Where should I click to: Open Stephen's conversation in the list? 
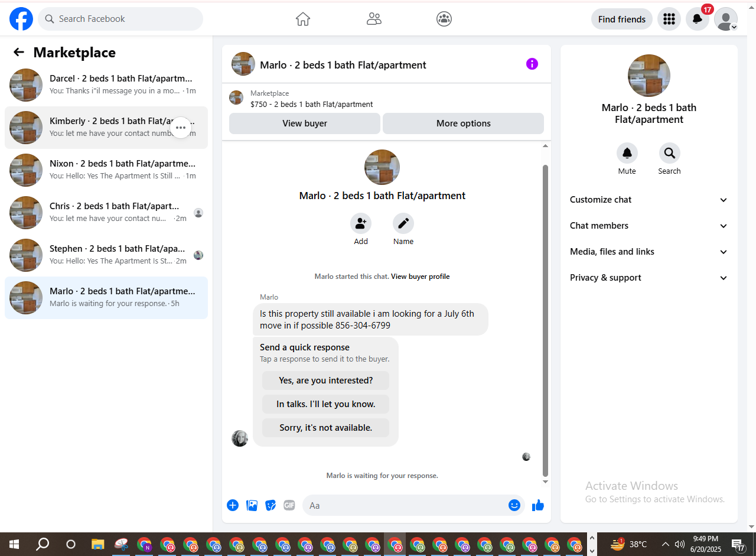[x=106, y=255]
